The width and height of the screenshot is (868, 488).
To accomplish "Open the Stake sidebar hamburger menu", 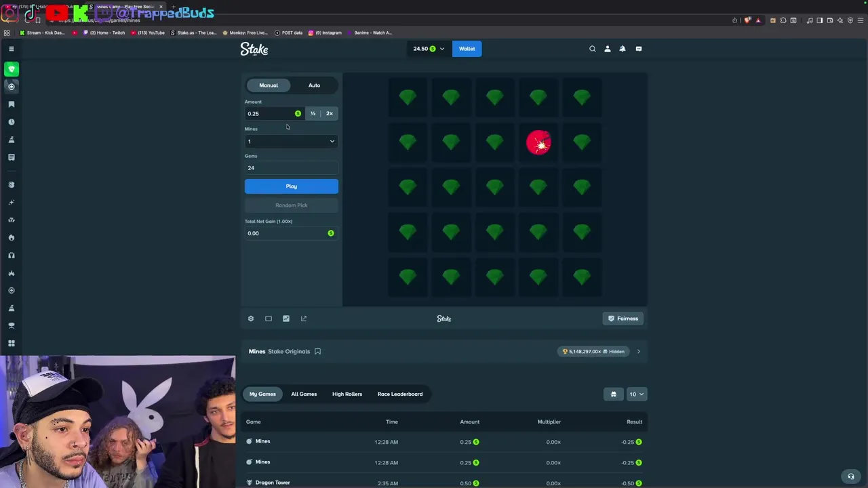I will 11,49.
